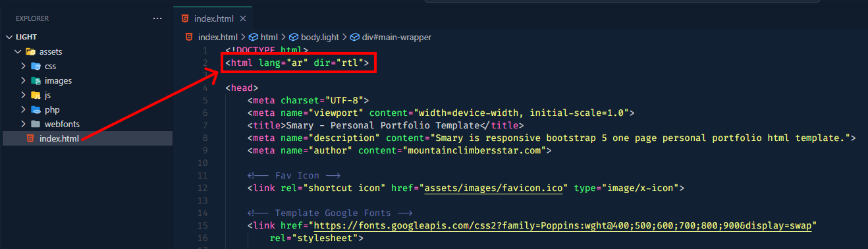The image size is (868, 249).
Task: Open the Explorer more actions ellipsis
Action: (x=157, y=18)
